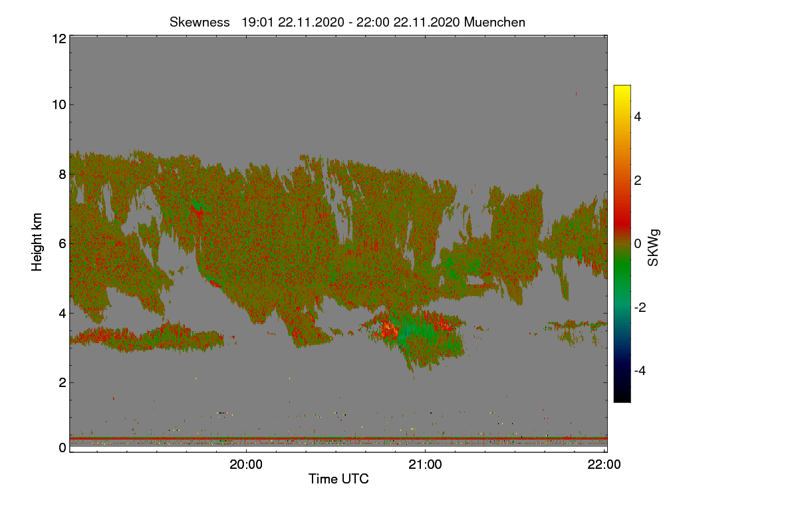Click the yellow top of the colorbar
This screenshot has height=532, width=798.
click(x=622, y=89)
